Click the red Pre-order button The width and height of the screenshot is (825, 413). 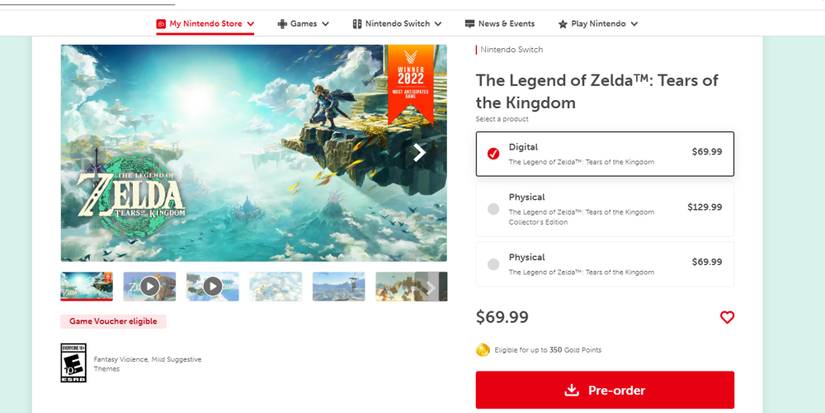604,390
